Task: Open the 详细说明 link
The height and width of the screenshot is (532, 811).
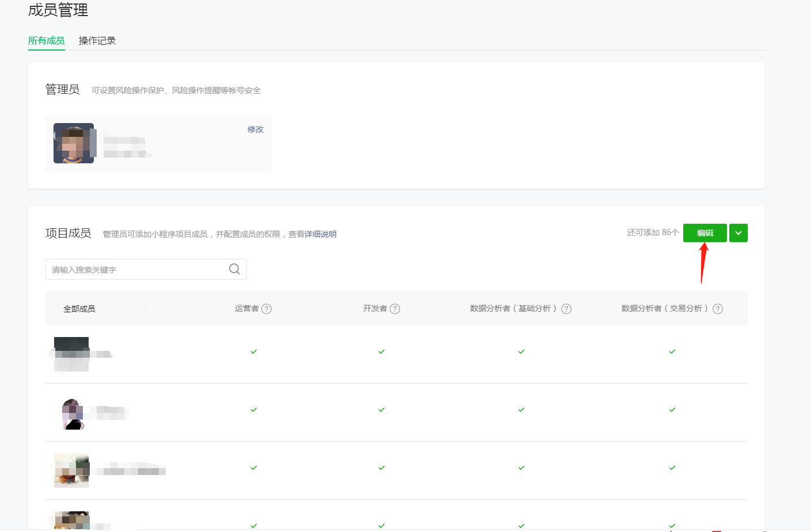Action: click(321, 234)
